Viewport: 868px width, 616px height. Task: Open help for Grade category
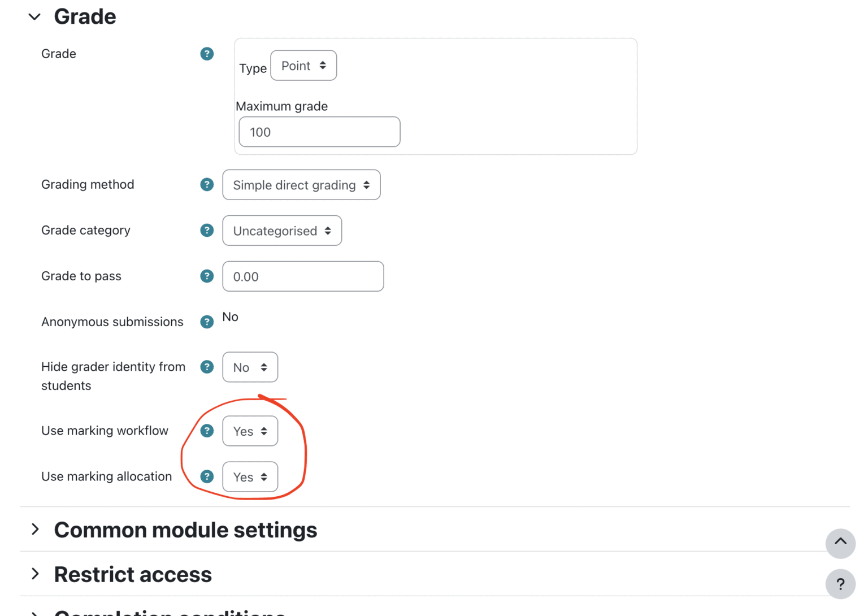tap(207, 231)
